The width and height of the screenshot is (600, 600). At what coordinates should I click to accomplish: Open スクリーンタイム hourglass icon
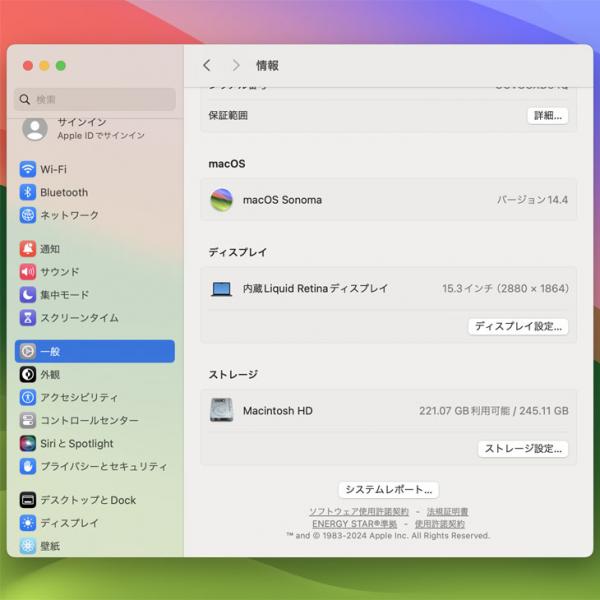tap(28, 318)
